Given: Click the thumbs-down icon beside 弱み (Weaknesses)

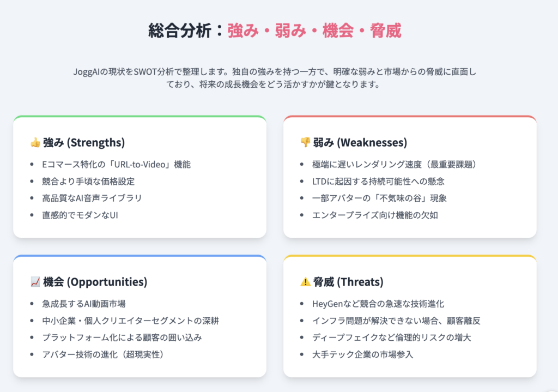Looking at the screenshot, I should click(x=305, y=142).
